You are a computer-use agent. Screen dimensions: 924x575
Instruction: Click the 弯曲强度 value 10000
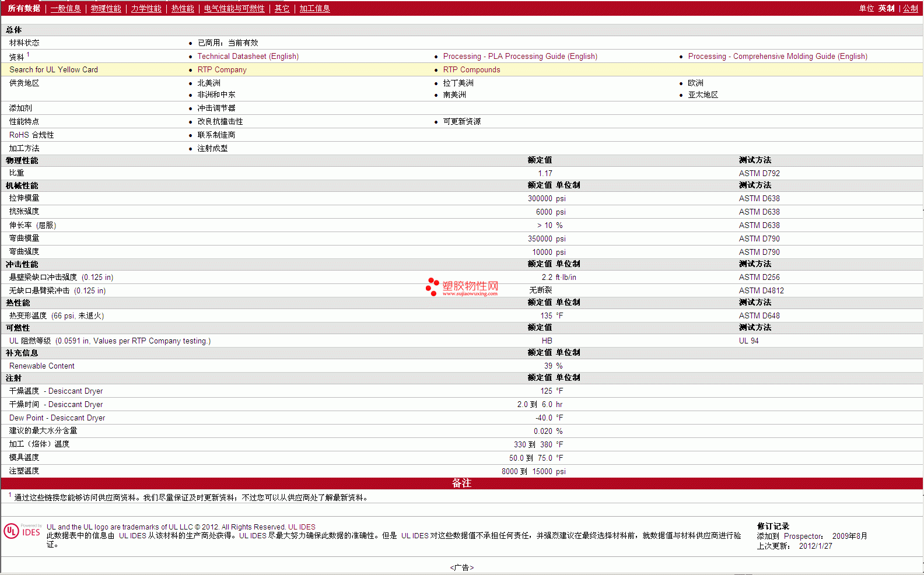point(542,253)
